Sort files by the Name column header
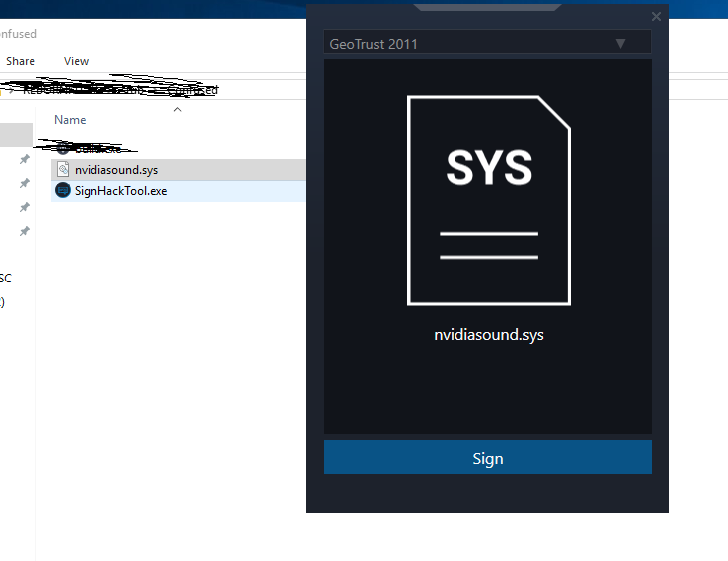 [70, 120]
